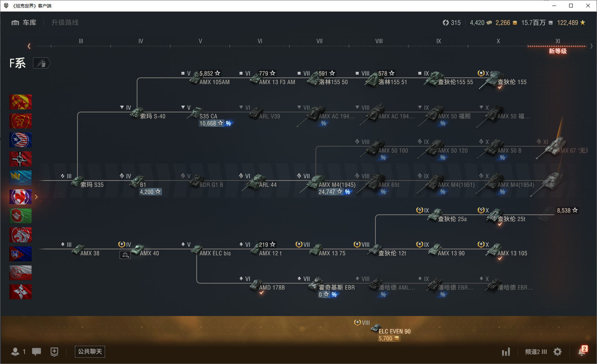
Task: Open the notification bell showing 2
Action: [582, 351]
